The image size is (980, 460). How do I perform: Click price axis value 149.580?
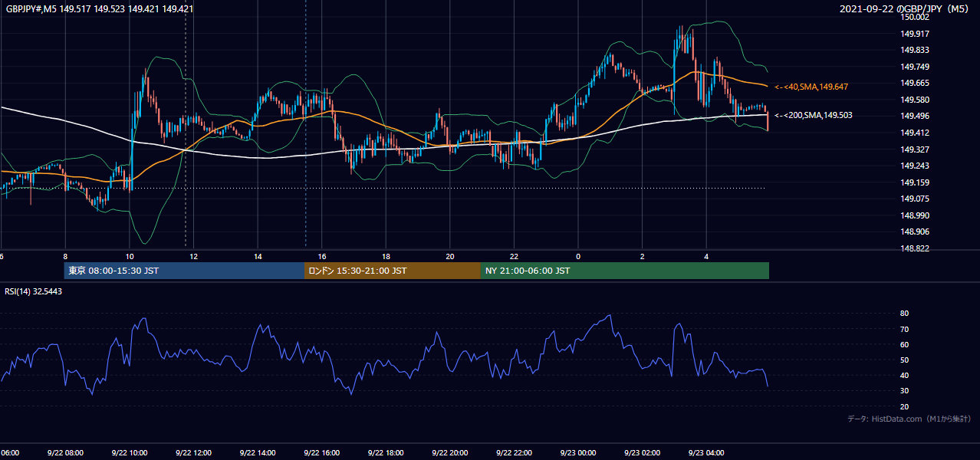pos(916,100)
